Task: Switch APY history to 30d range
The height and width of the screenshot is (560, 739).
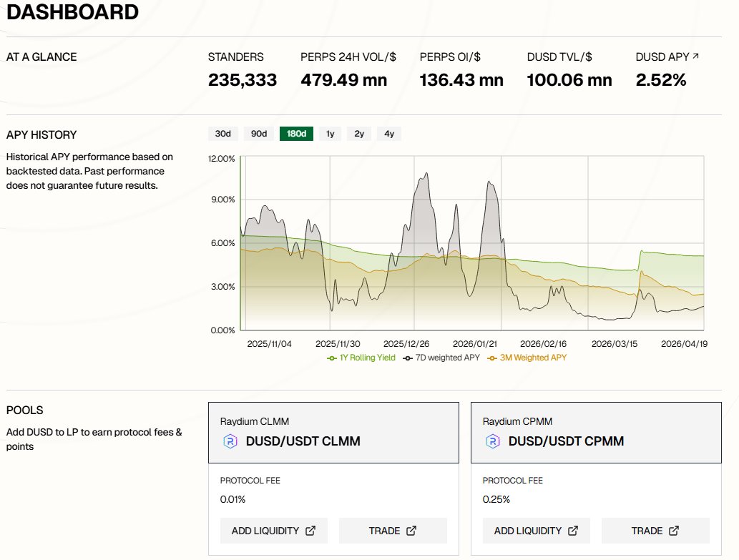Action: 223,134
